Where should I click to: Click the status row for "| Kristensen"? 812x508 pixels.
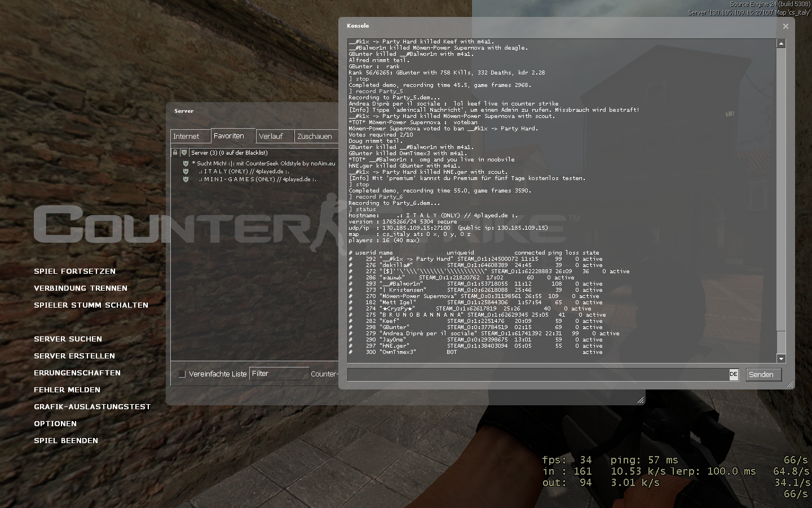click(x=475, y=290)
